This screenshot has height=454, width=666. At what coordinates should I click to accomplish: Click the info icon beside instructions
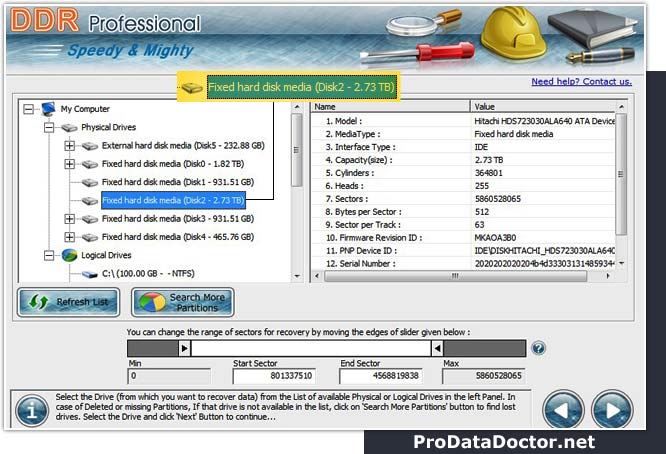pyautogui.click(x=32, y=411)
